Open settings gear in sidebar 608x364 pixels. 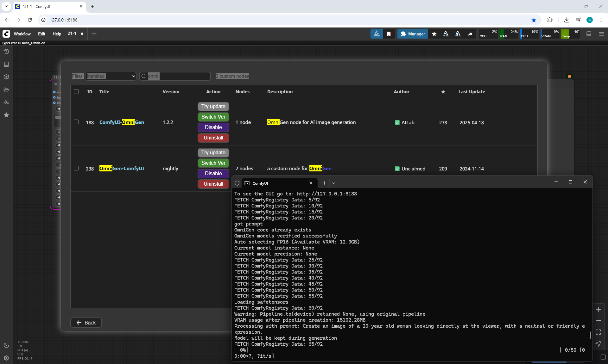click(6, 358)
